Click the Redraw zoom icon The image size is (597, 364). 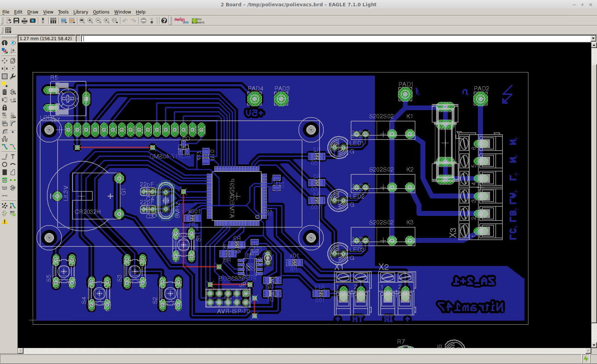click(x=107, y=21)
